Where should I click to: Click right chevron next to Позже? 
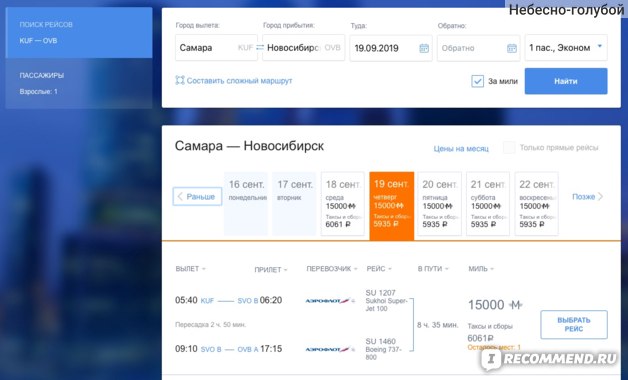click(x=600, y=196)
